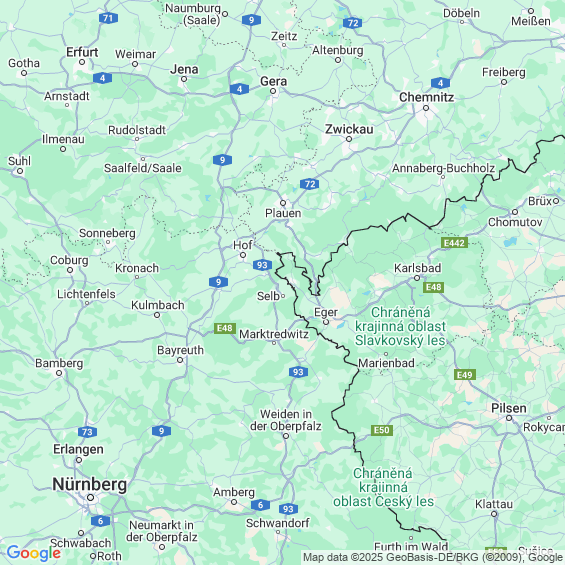This screenshot has height=565, width=565.
Task: Click the E48 shield near Karlsbad
Action: click(433, 287)
